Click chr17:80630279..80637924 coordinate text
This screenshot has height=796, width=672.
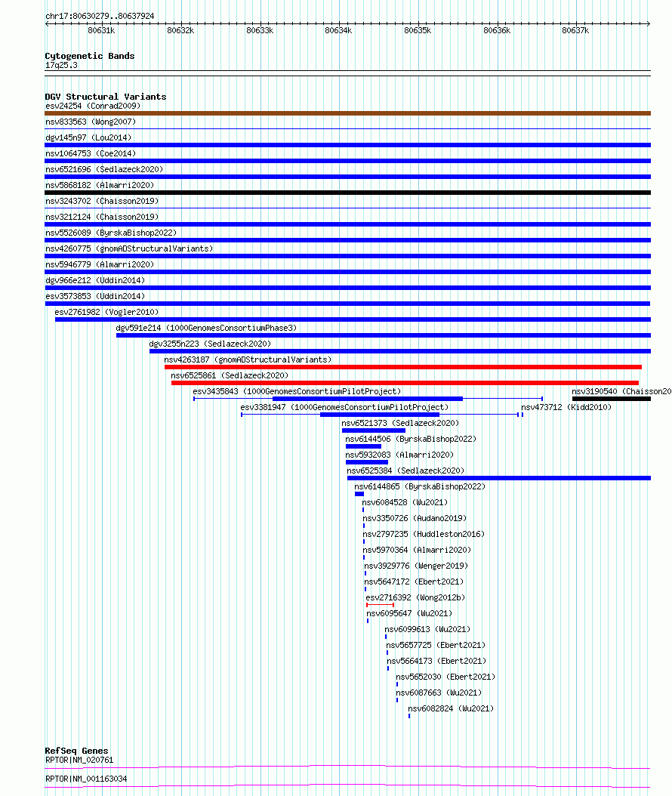pyautogui.click(x=100, y=16)
